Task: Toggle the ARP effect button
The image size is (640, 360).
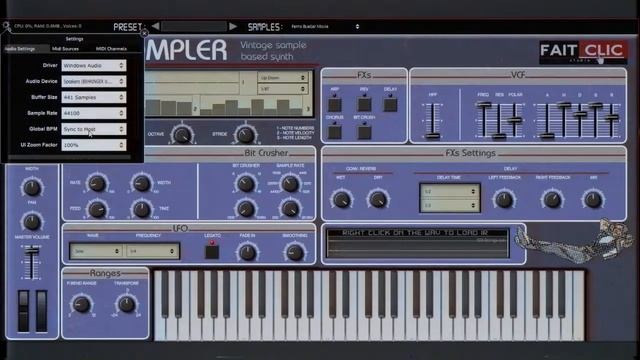Action: 335,105
